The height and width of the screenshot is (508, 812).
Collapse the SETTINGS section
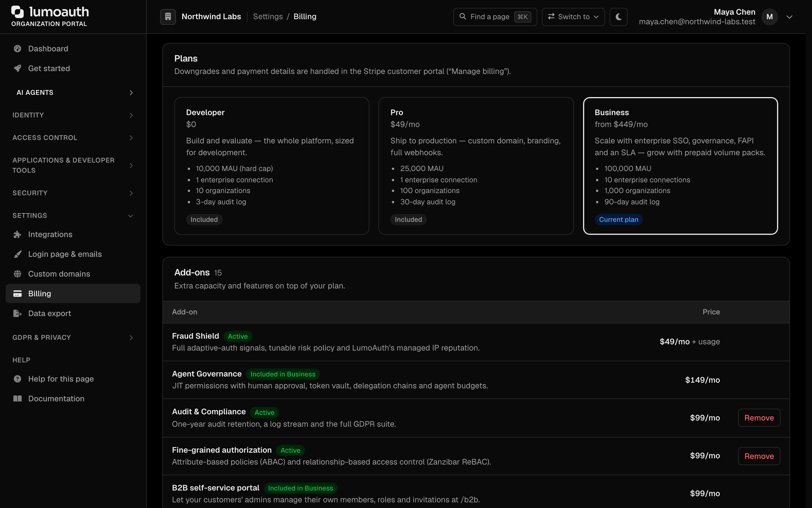click(x=73, y=216)
